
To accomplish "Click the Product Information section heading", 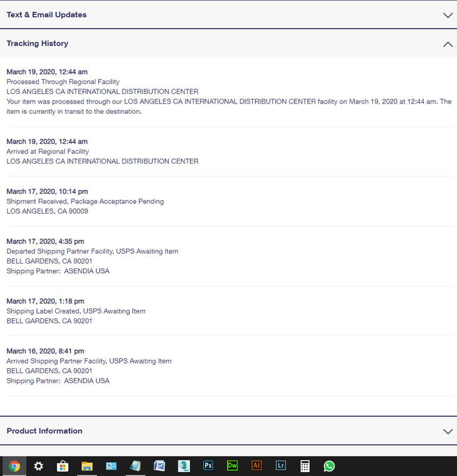I will [x=45, y=431].
